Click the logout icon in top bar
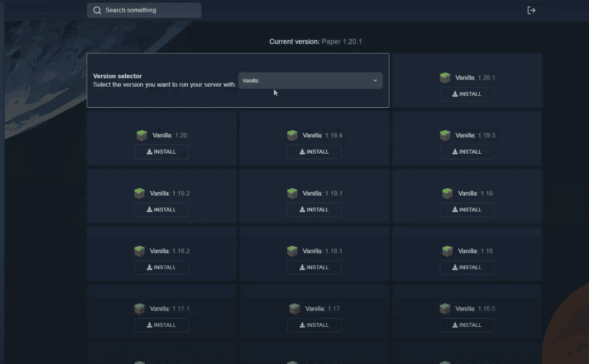This screenshot has height=364, width=589. tap(531, 10)
